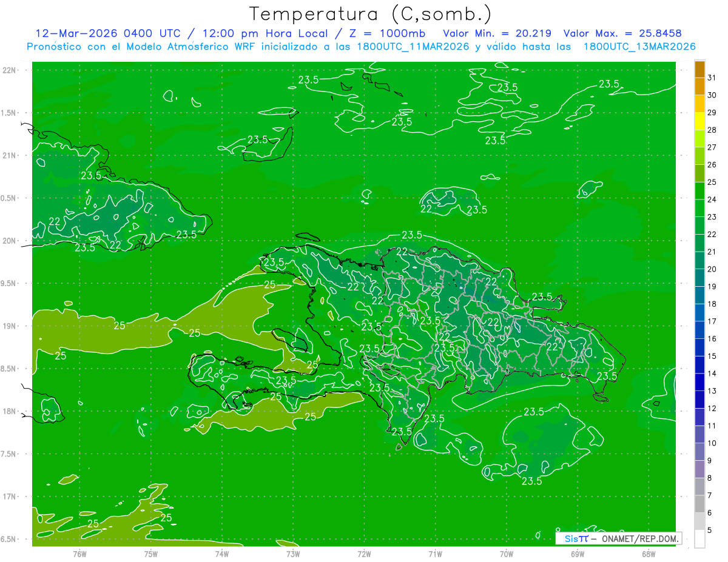Click the colorbar label "12"
728x562 pixels.
point(712,408)
